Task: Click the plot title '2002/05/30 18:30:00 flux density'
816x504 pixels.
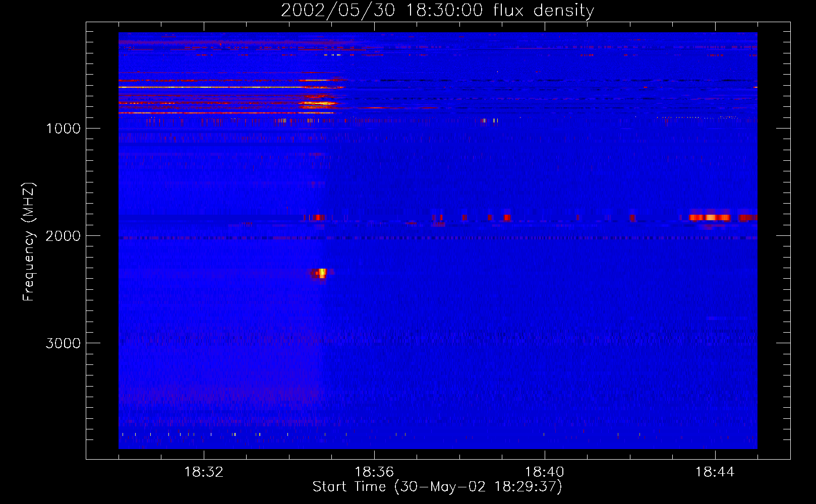Action: (x=437, y=10)
